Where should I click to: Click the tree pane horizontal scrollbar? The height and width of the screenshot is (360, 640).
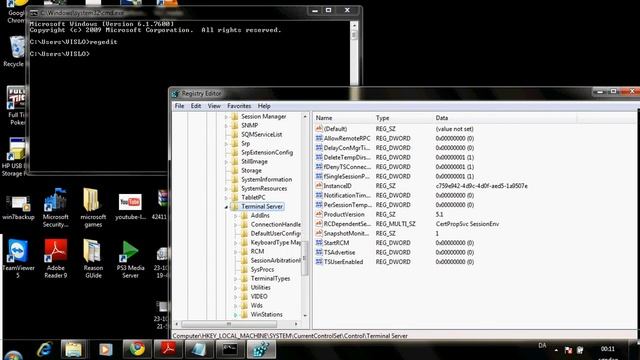click(x=229, y=324)
